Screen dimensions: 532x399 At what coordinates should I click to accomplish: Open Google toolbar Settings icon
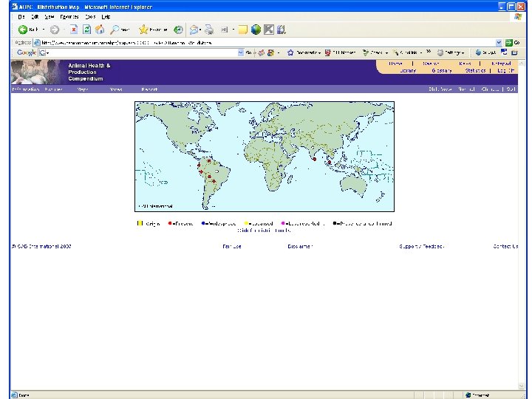click(x=440, y=52)
